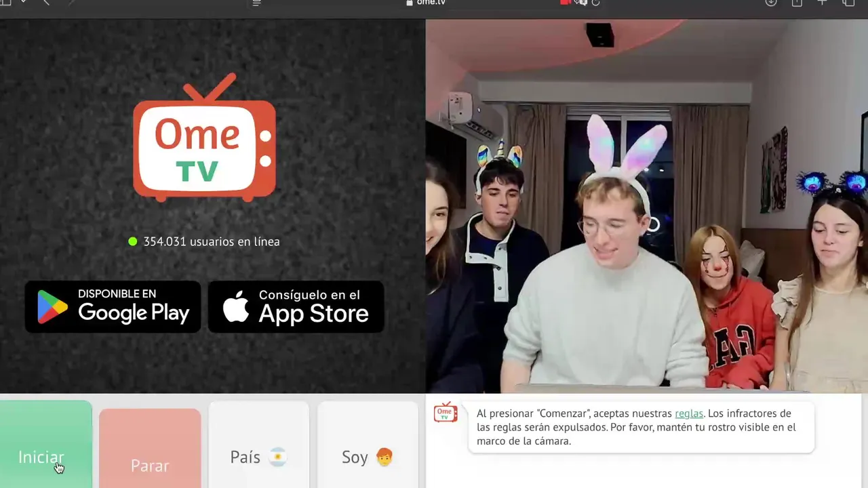
Task: Open the Safari downloads icon
Action: pos(771,3)
